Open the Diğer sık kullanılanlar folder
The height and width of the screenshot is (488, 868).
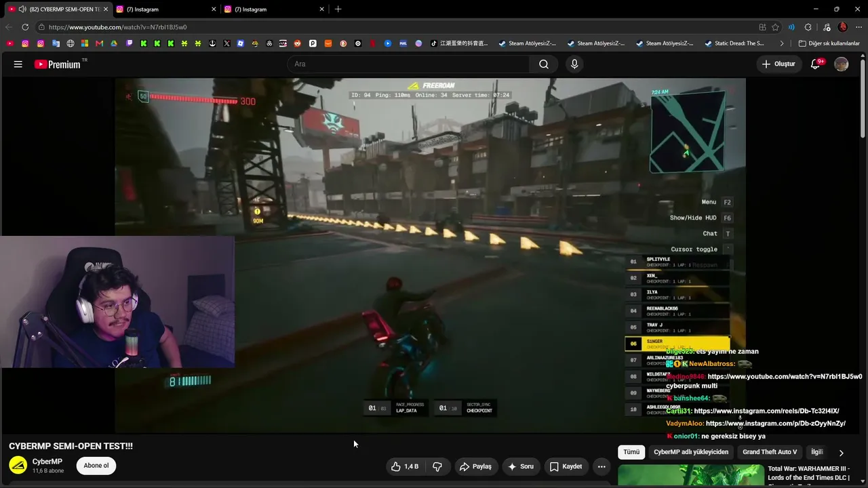point(829,43)
